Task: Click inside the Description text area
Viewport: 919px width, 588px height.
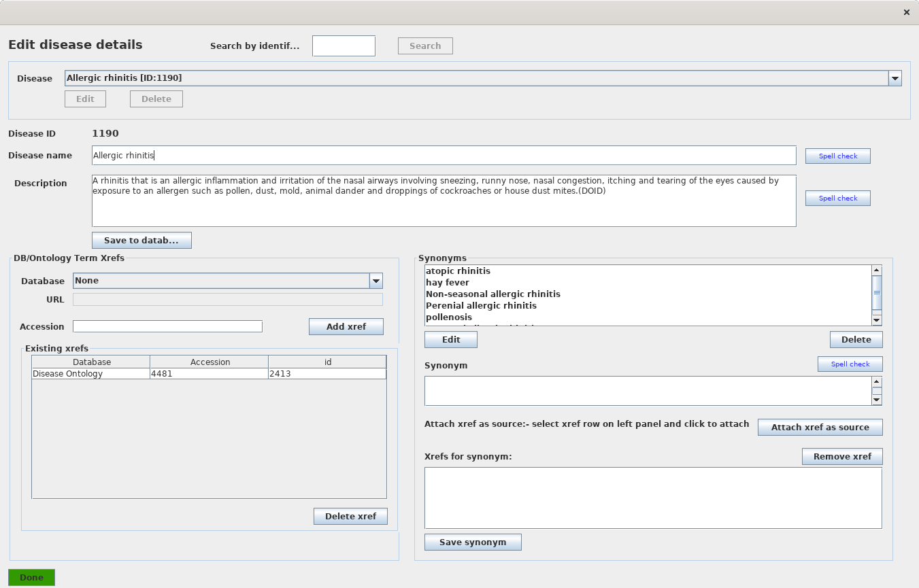Action: tap(444, 201)
